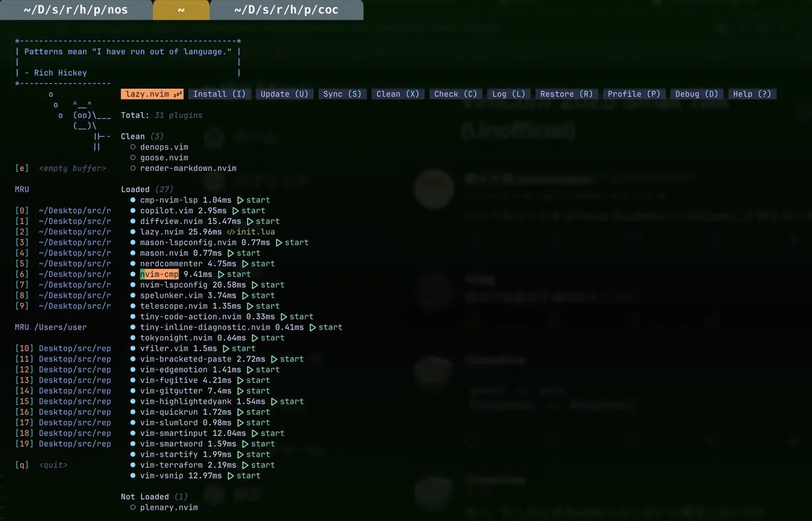812x521 pixels.
Task: Switch to the ~/D/s/r/h/p/nos terminal tab
Action: 75,10
